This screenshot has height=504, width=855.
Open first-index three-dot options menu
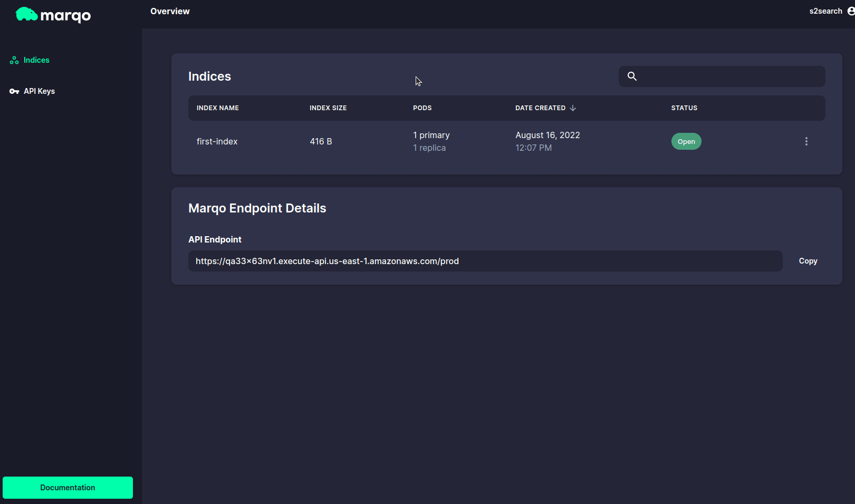[x=806, y=141]
